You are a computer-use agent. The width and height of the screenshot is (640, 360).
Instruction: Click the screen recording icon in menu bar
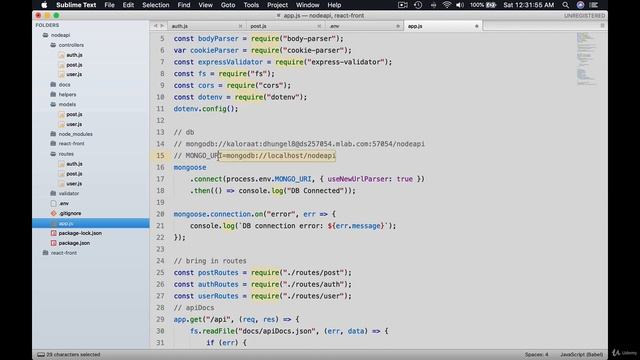click(x=402, y=5)
